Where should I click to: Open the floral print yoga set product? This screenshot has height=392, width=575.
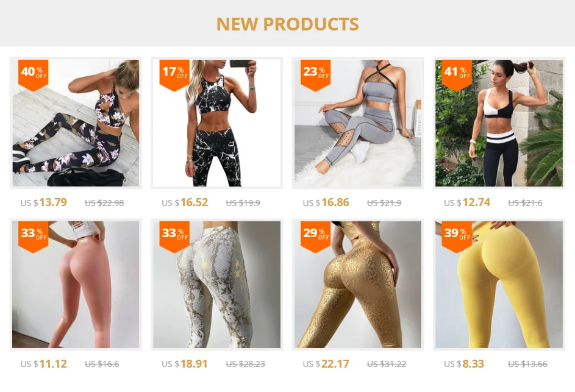pyautogui.click(x=76, y=123)
